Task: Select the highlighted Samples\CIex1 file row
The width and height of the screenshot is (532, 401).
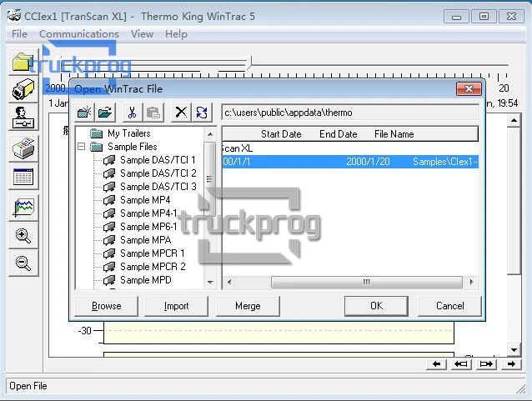Action: 350,162
